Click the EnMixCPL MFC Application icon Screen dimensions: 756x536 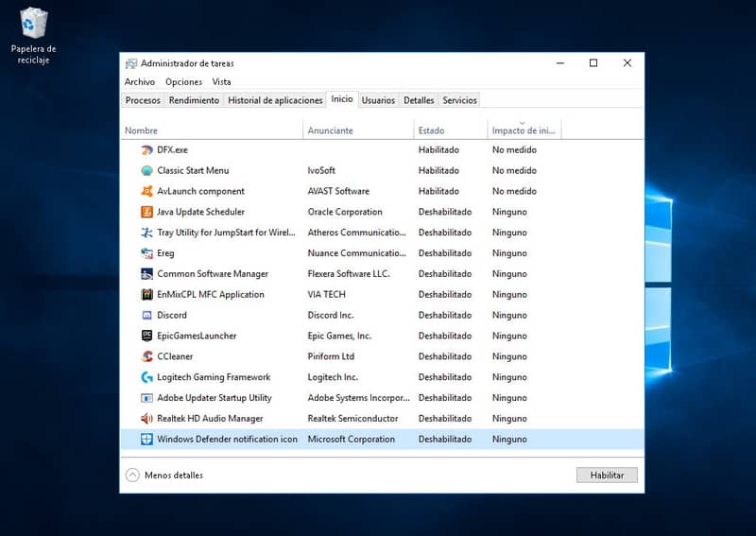point(146,294)
